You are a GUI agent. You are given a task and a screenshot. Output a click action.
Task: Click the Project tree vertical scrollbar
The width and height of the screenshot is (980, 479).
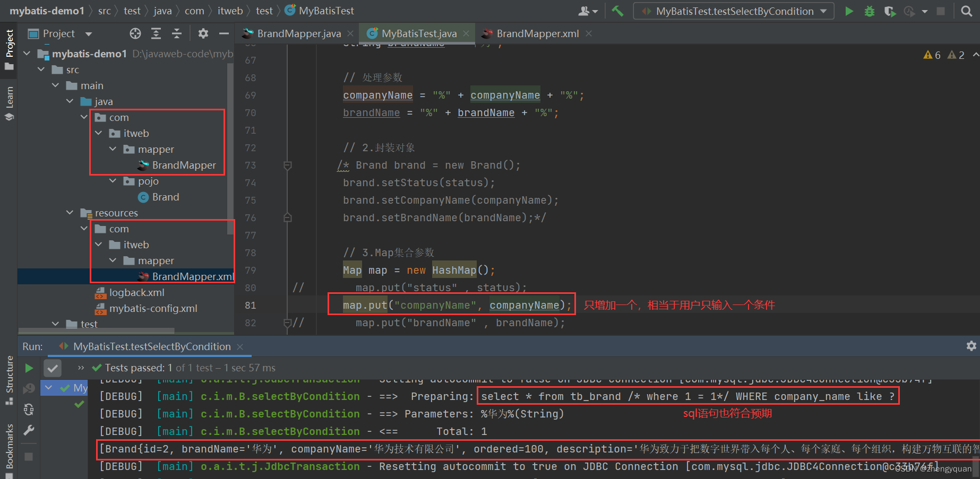pos(230,149)
